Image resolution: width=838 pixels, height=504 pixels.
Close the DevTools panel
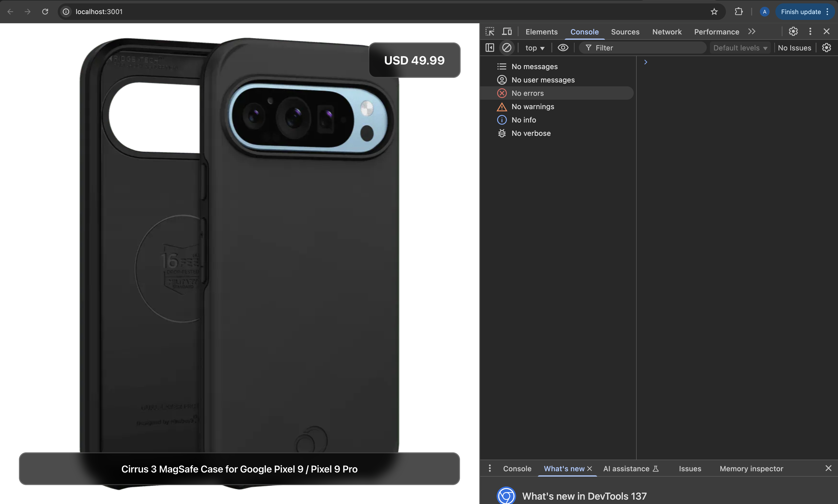pos(826,32)
